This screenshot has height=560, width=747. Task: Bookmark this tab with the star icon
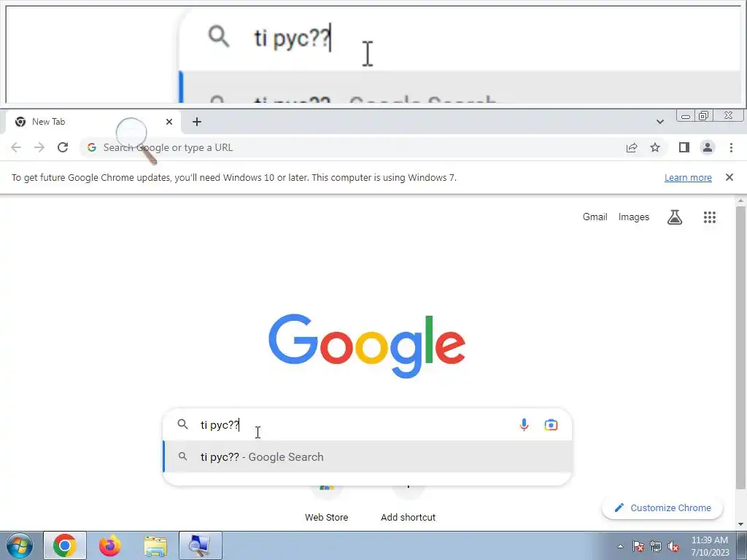[x=655, y=147]
